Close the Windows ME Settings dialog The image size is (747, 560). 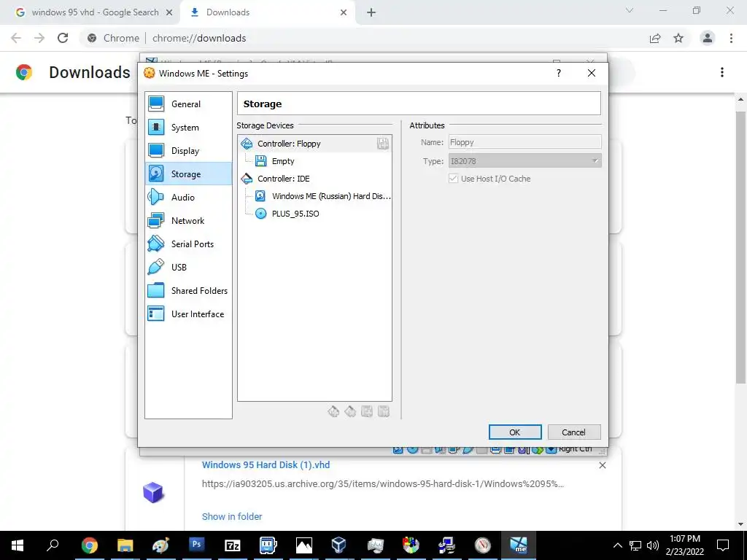click(591, 73)
